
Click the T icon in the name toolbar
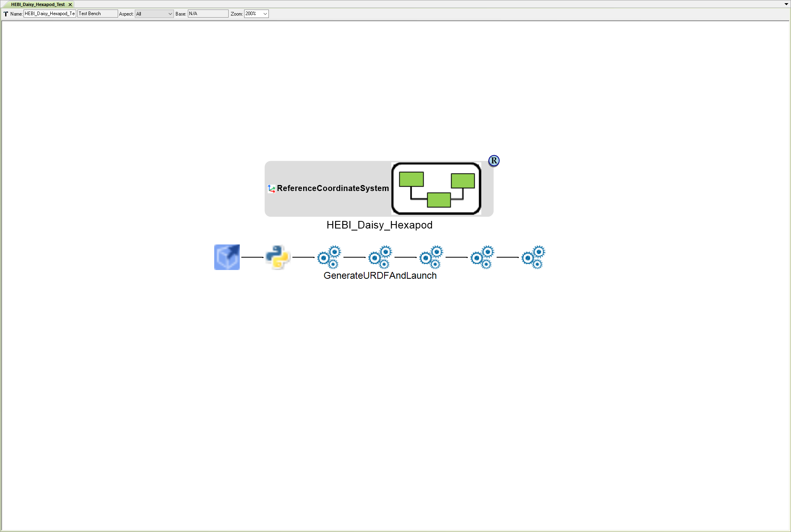point(6,14)
